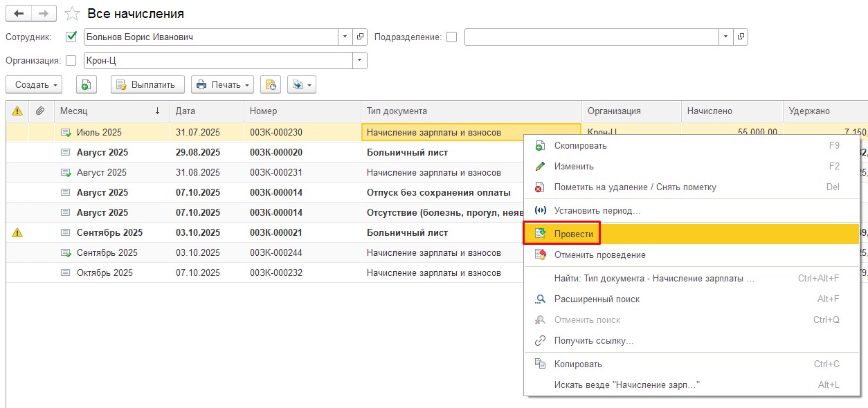This screenshot has height=408, width=868.
Task: Click the warning triangle column header
Action: [x=17, y=111]
